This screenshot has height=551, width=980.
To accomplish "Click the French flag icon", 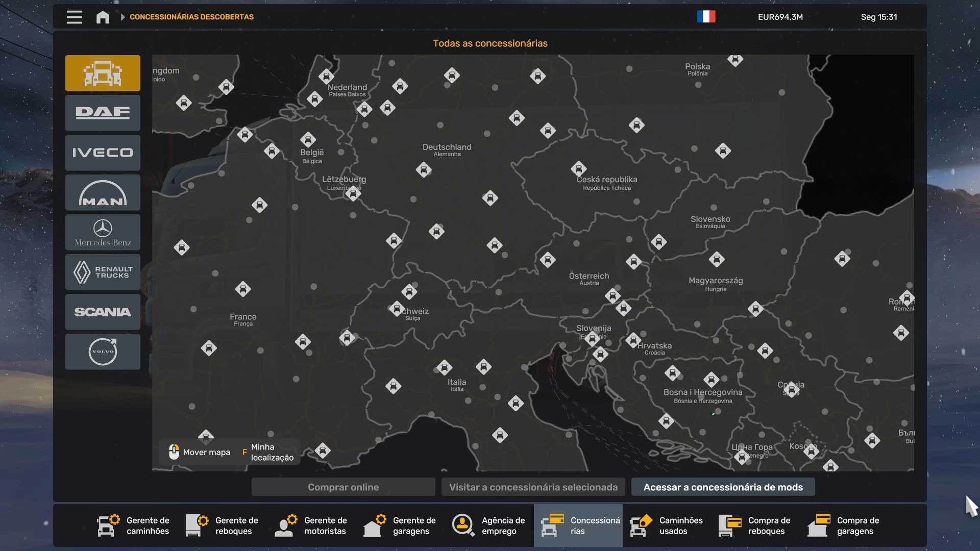I will point(706,17).
